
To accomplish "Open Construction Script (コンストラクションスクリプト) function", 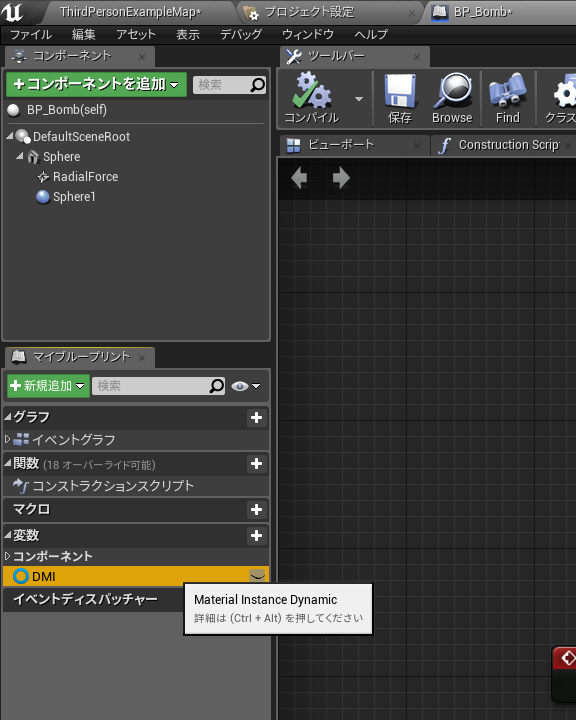I will 136,486.
